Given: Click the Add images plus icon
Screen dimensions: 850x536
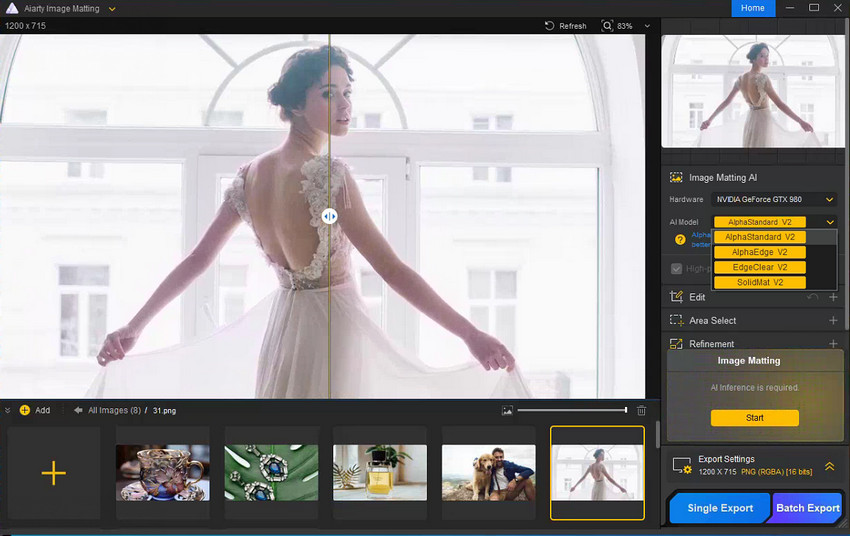Looking at the screenshot, I should [24, 410].
